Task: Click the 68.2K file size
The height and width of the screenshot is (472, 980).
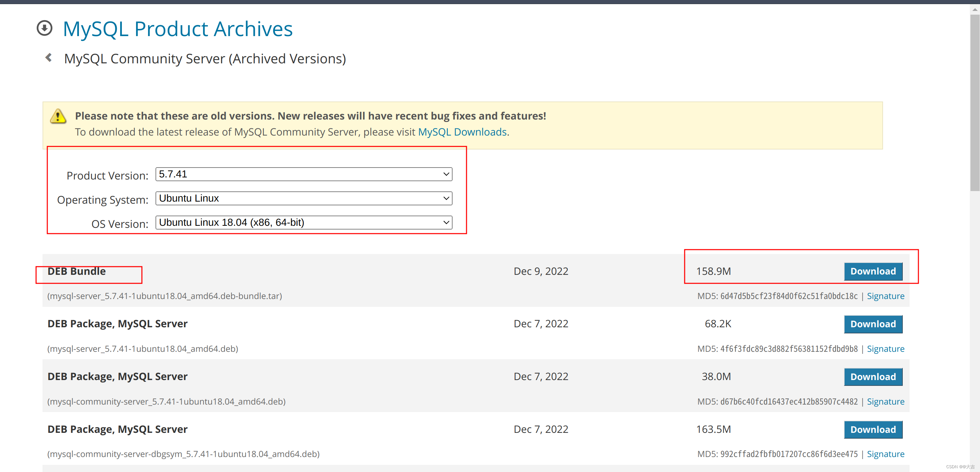Action: pyautogui.click(x=718, y=324)
